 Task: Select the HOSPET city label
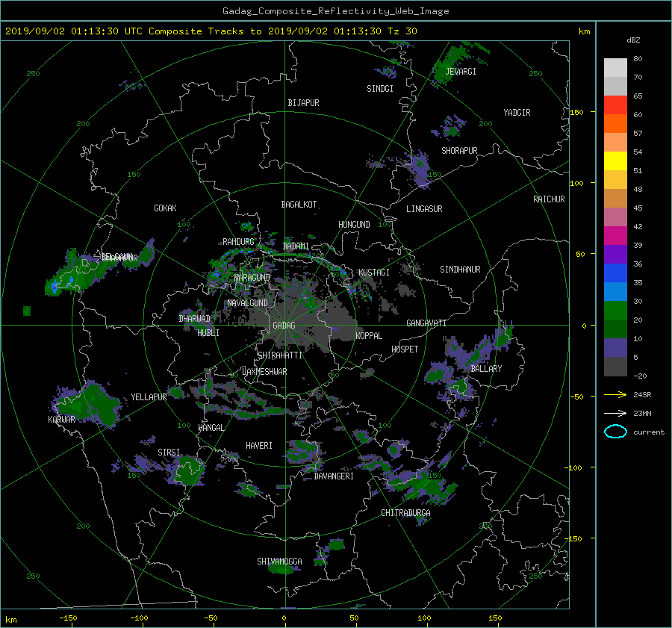405,349
